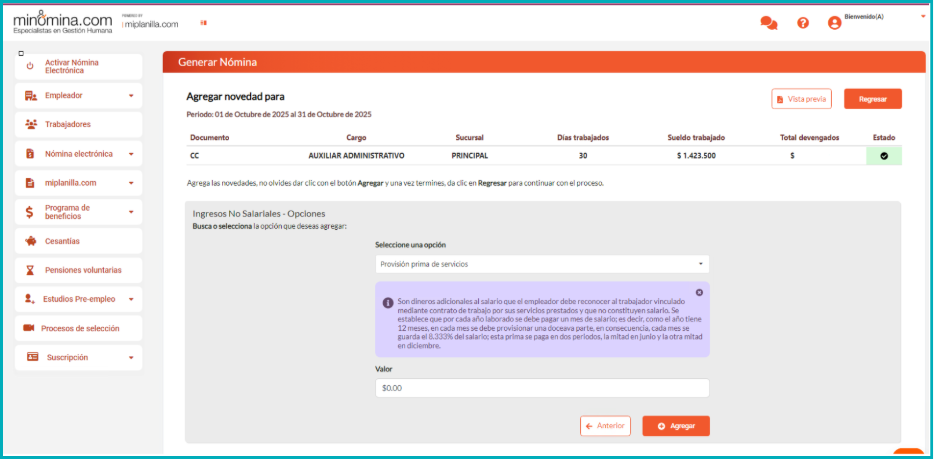The width and height of the screenshot is (936, 459).
Task: Open the Seleccione una opción dropdown
Action: (x=541, y=264)
